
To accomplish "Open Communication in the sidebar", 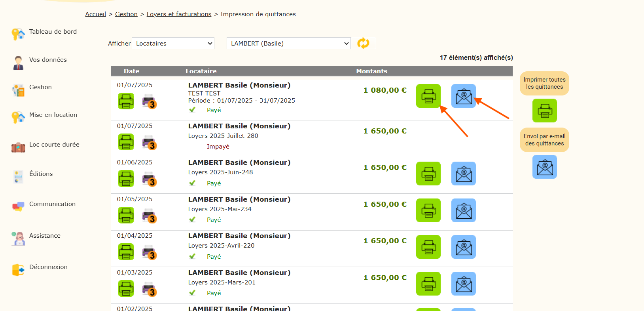I will coord(52,204).
